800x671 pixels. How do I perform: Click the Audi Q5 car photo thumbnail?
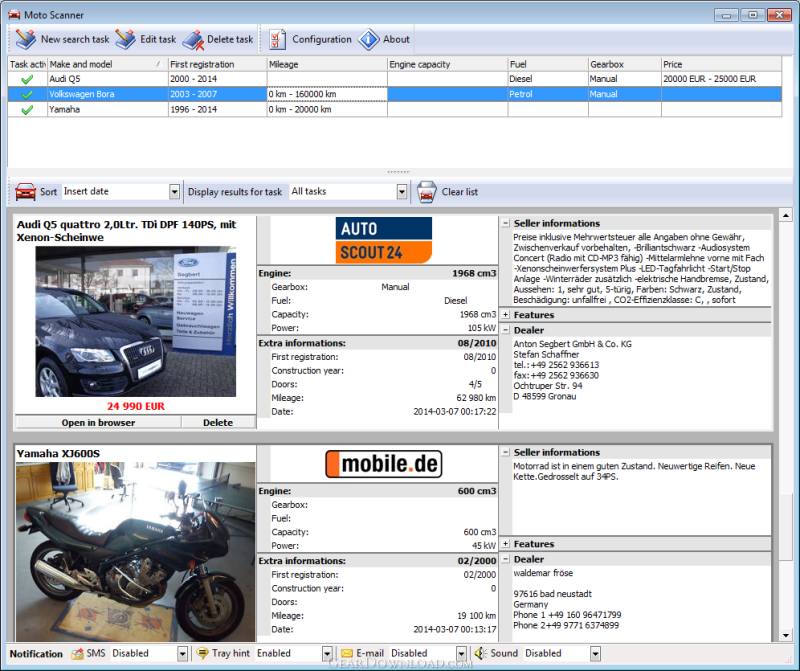[136, 321]
